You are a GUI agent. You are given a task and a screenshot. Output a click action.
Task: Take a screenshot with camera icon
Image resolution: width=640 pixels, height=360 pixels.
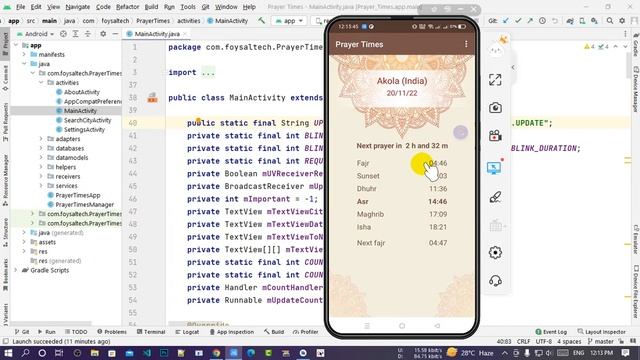[x=495, y=108]
